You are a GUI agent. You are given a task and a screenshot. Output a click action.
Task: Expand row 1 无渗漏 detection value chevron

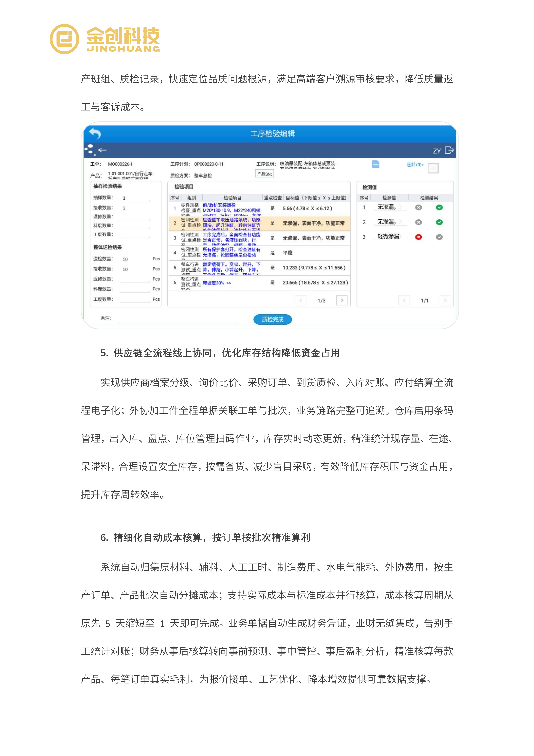click(x=400, y=207)
